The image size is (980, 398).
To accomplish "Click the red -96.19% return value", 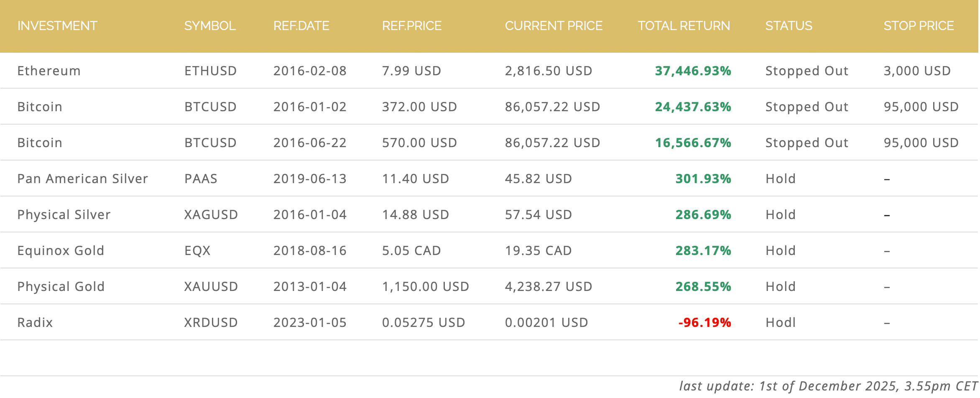I will 704,323.
